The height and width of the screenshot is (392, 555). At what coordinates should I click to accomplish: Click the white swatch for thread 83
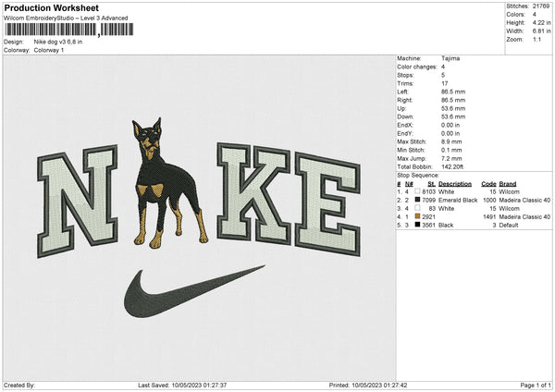click(418, 208)
